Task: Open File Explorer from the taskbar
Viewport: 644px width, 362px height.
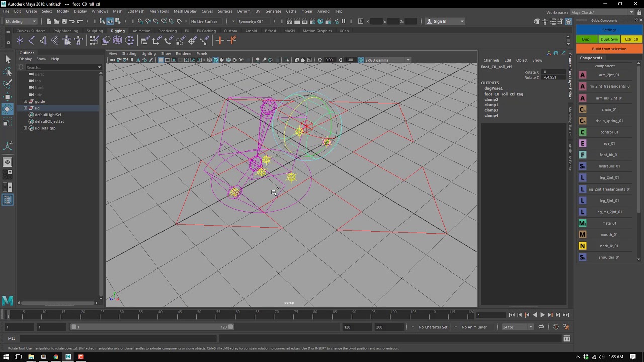Action: click(31, 357)
